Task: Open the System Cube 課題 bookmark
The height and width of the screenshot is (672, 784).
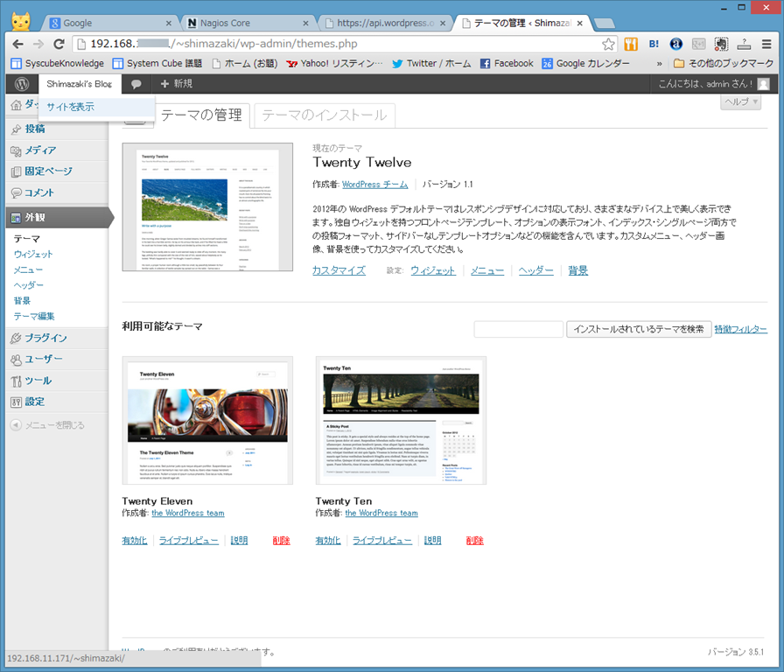Action: click(157, 64)
